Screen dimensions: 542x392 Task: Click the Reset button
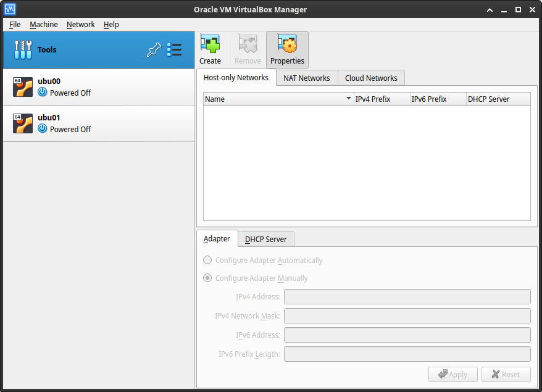click(506, 374)
